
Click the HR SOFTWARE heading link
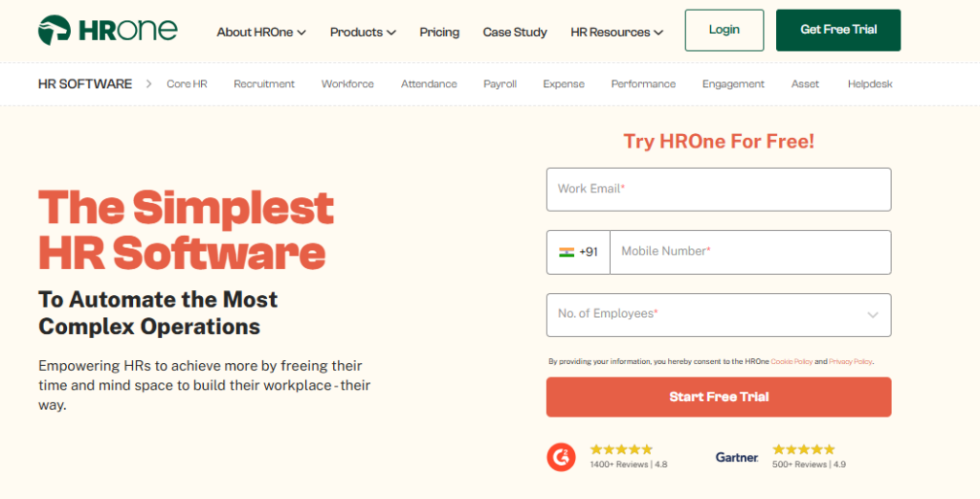point(85,83)
